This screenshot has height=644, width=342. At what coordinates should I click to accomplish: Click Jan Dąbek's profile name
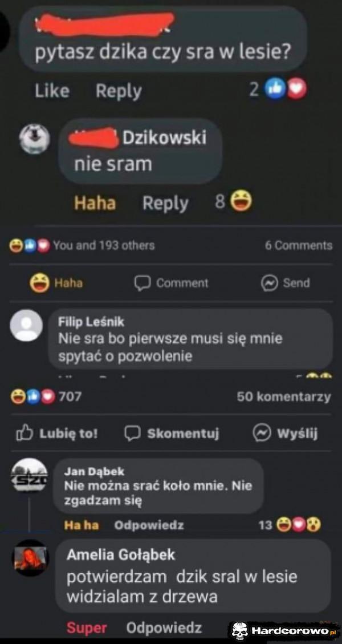pos(94,472)
